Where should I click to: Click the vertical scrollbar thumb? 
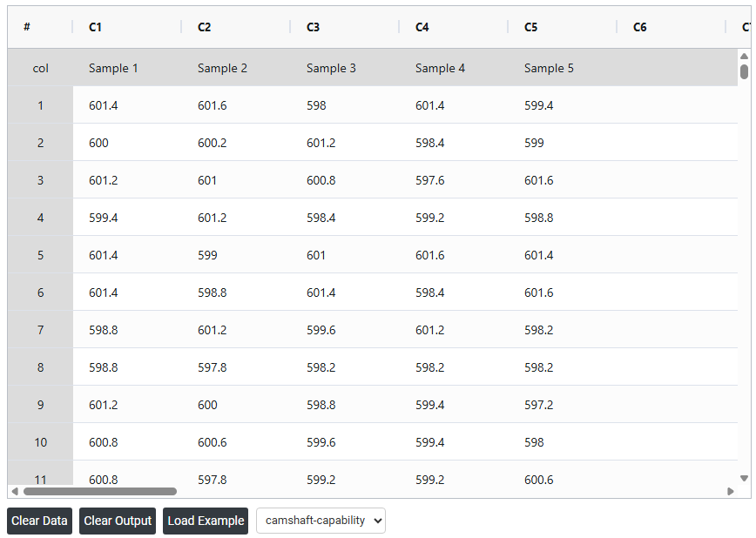(x=744, y=71)
